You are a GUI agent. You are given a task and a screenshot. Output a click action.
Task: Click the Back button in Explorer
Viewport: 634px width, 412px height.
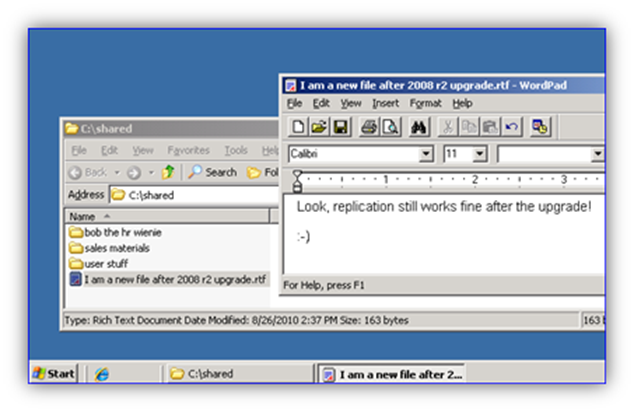click(x=88, y=173)
